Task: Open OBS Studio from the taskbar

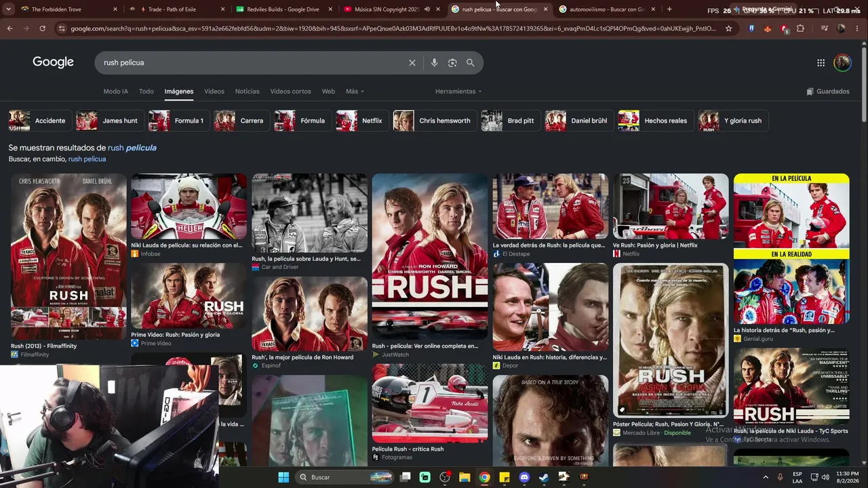Action: (x=445, y=477)
